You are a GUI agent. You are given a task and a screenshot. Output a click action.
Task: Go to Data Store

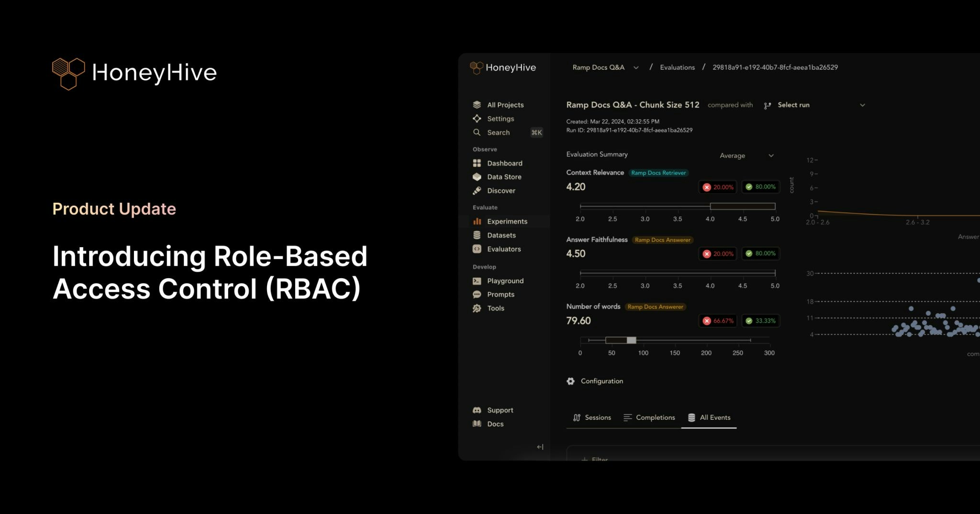coord(497,177)
